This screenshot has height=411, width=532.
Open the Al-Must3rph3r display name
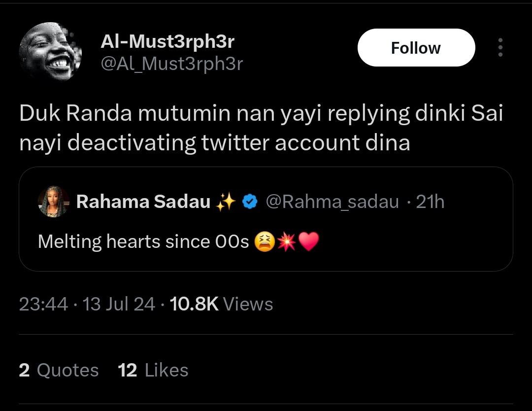click(x=167, y=41)
